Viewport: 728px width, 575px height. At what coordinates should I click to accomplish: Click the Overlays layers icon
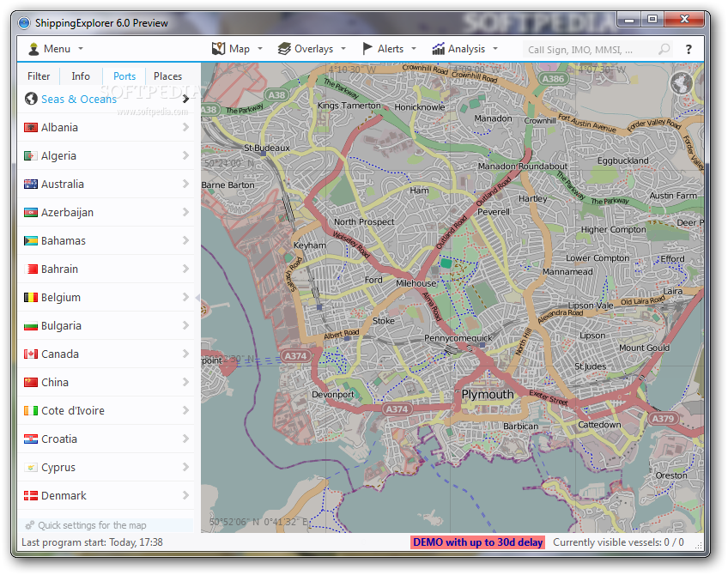284,49
